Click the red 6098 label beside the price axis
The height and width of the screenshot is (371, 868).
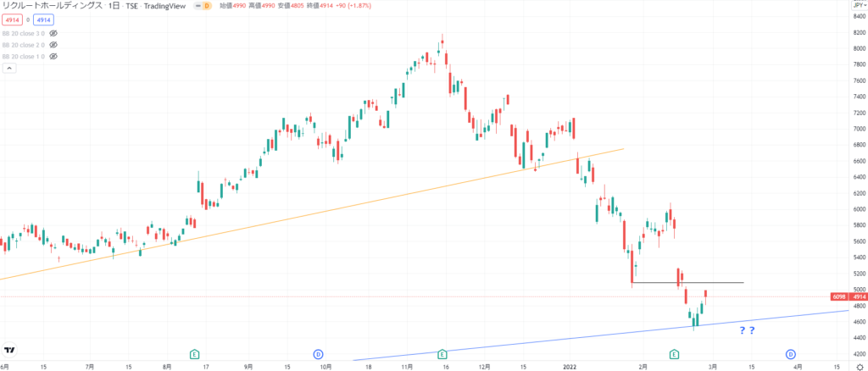point(838,297)
